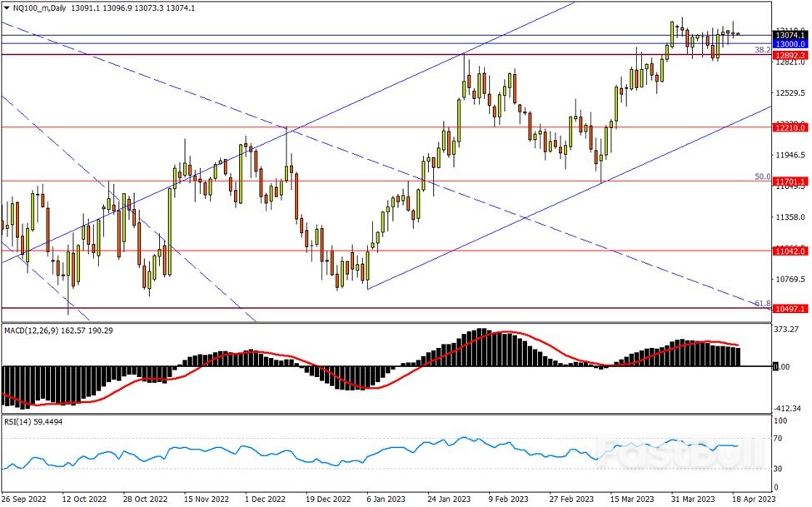Select the 11701.1 price level tag
This screenshot has width=812, height=507.
(788, 181)
